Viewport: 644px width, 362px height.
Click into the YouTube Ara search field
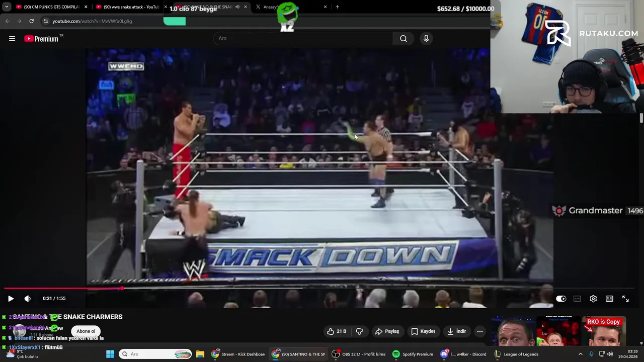303,39
